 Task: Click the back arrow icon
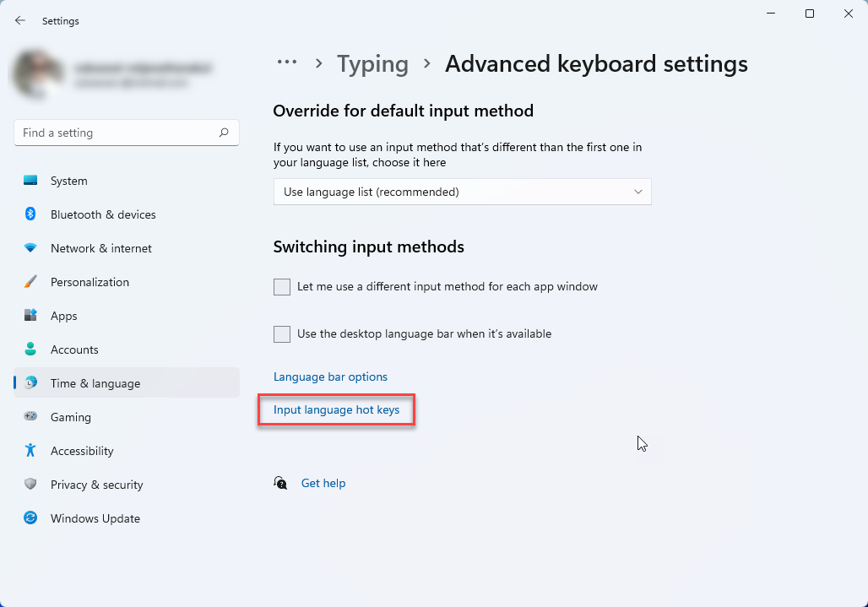click(x=20, y=20)
